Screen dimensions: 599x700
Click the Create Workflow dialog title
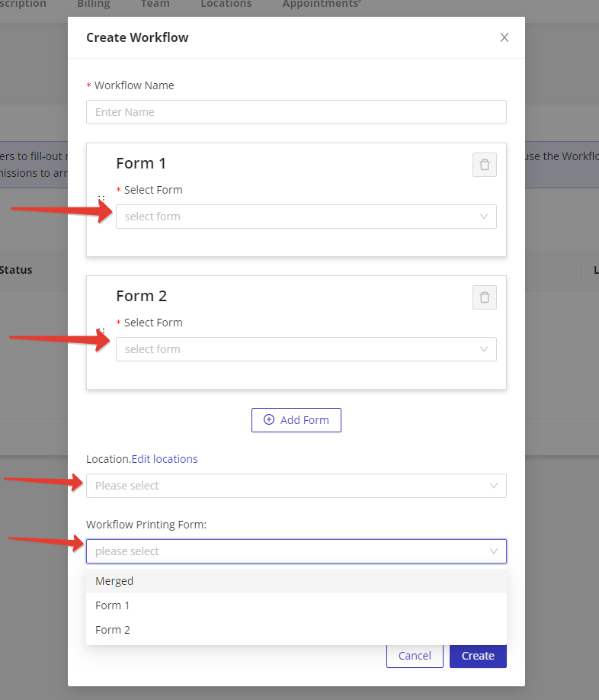coord(137,37)
